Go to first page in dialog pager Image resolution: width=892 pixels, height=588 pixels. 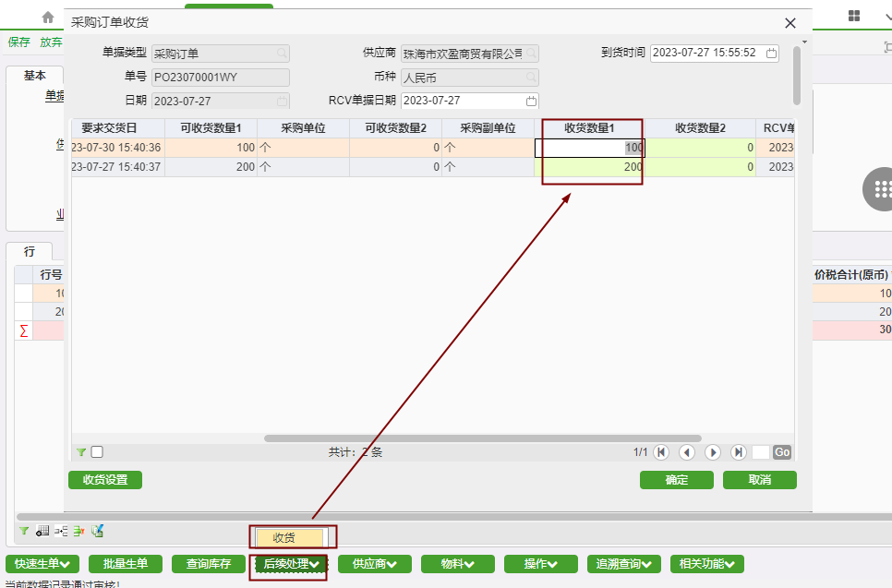pyautogui.click(x=661, y=452)
